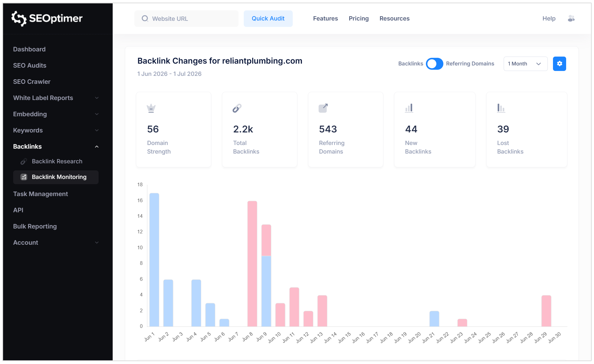Collapse the Backlinks submenu chevron
This screenshot has height=364, width=594.
97,147
